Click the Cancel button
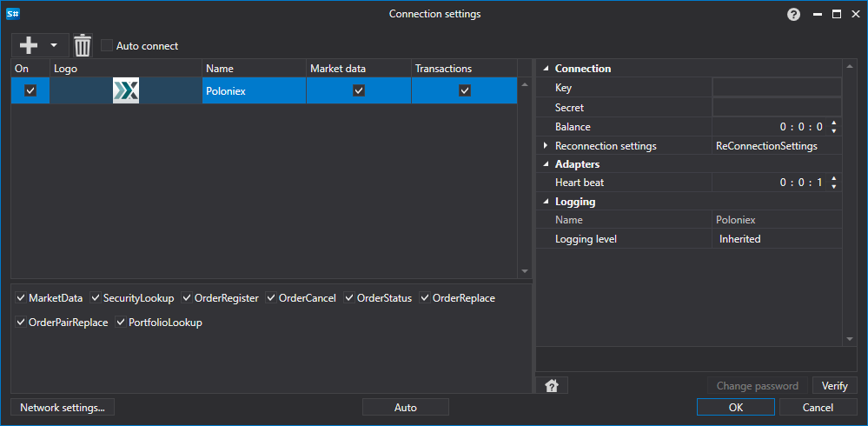Screen dimensions: 868x426 click(x=818, y=408)
